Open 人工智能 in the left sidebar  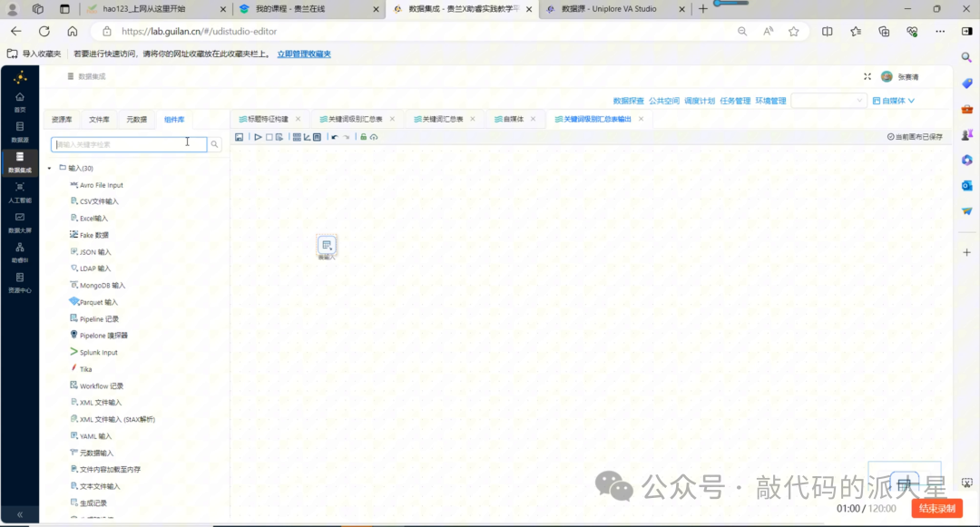point(20,192)
